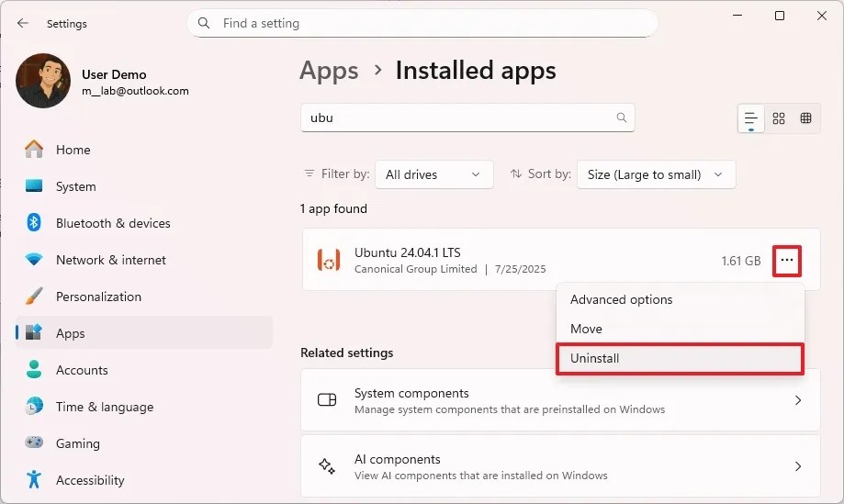Click the Find a setting search box

tap(422, 23)
